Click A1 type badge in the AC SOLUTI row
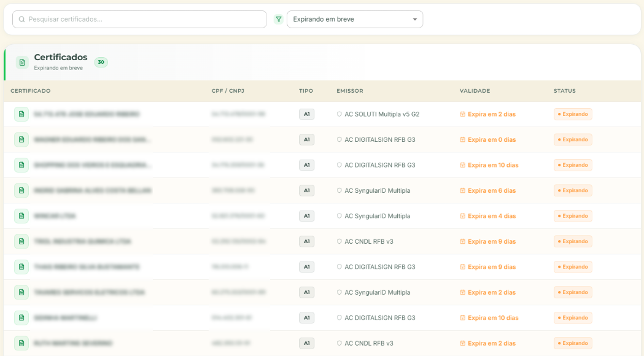Image resolution: width=644 pixels, height=356 pixels. pos(307,114)
